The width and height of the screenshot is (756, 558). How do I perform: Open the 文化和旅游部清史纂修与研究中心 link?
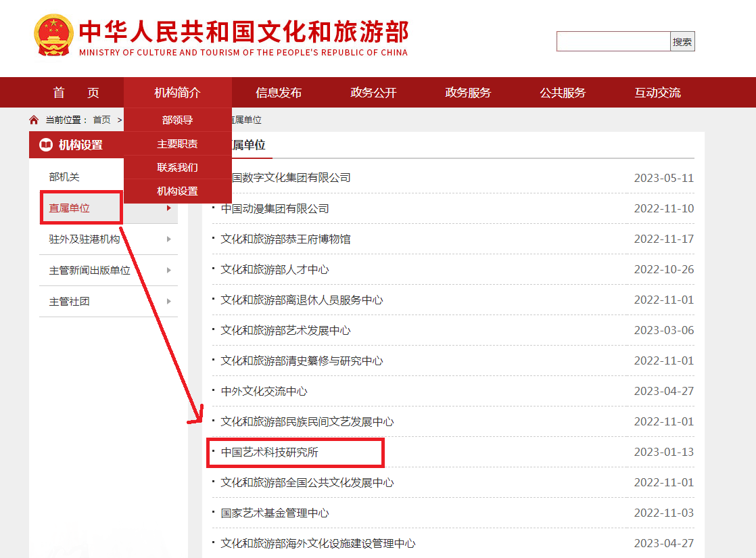tap(302, 361)
